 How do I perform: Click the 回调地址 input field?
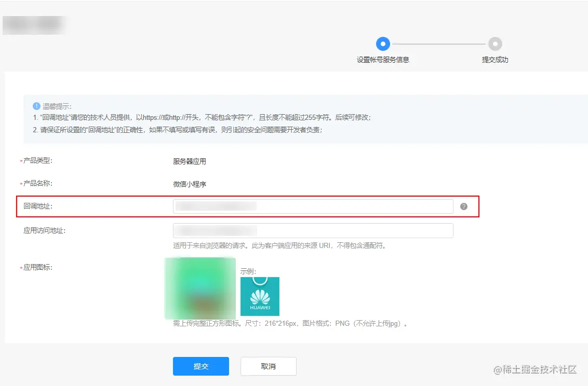(x=313, y=206)
